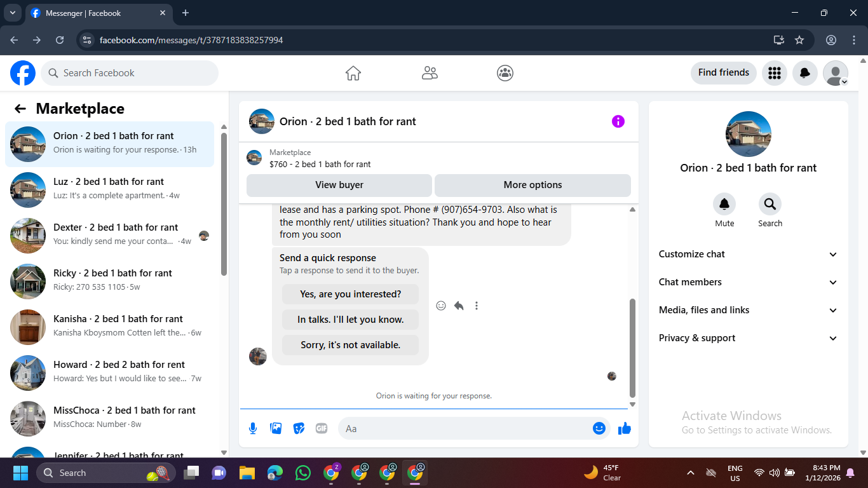Send 'Yes, are you interested?' quick response
The image size is (868, 488).
tap(351, 294)
